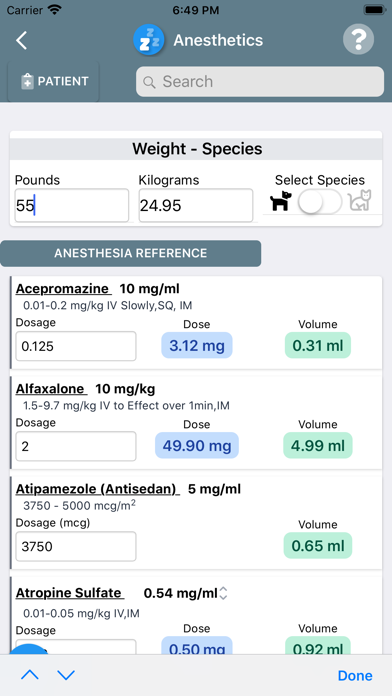The width and height of the screenshot is (392, 696).
Task: Edit the Kilograms weight field
Action: (196, 206)
